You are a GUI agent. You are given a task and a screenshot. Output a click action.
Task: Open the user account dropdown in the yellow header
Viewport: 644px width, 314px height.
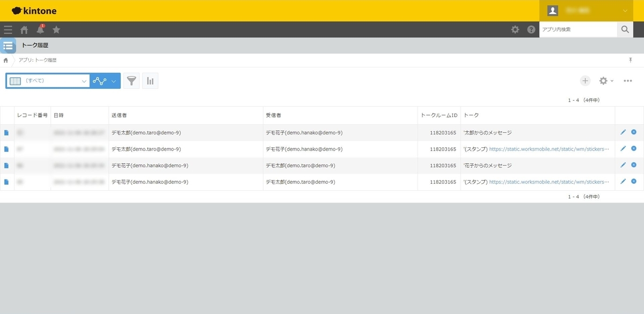coord(587,11)
